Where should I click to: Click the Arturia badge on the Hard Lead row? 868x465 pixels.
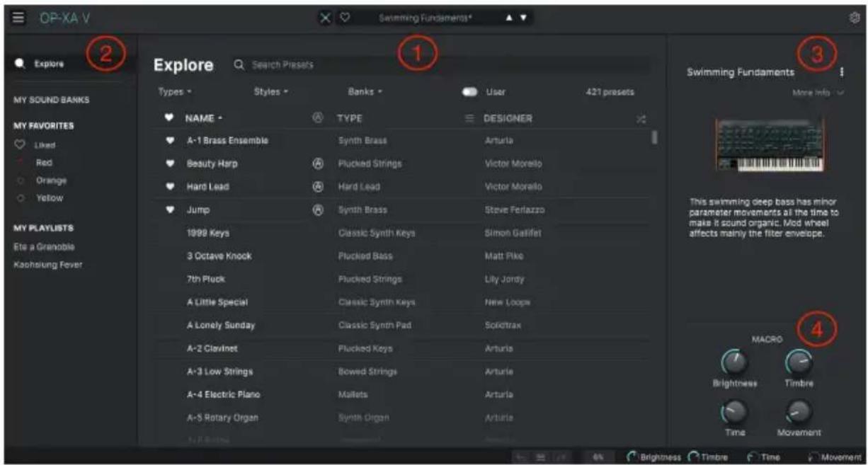coord(318,187)
